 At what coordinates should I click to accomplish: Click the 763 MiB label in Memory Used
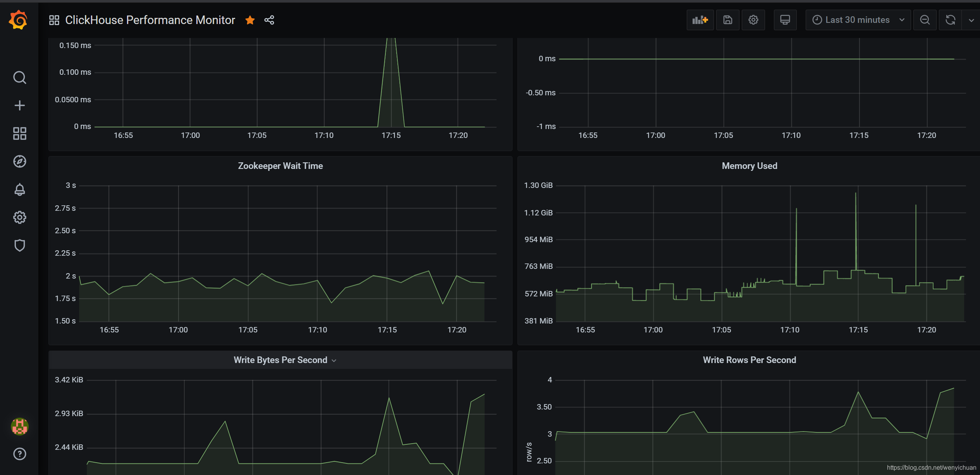tap(538, 266)
